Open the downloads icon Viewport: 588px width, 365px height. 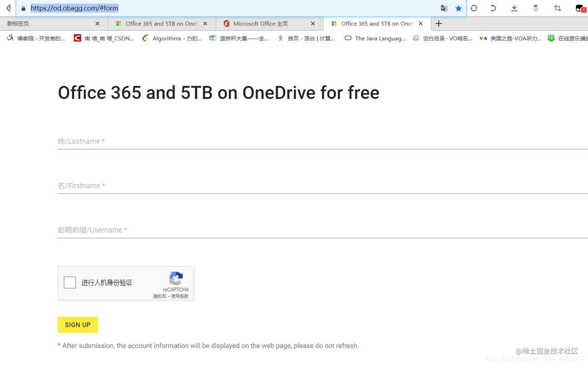point(514,8)
